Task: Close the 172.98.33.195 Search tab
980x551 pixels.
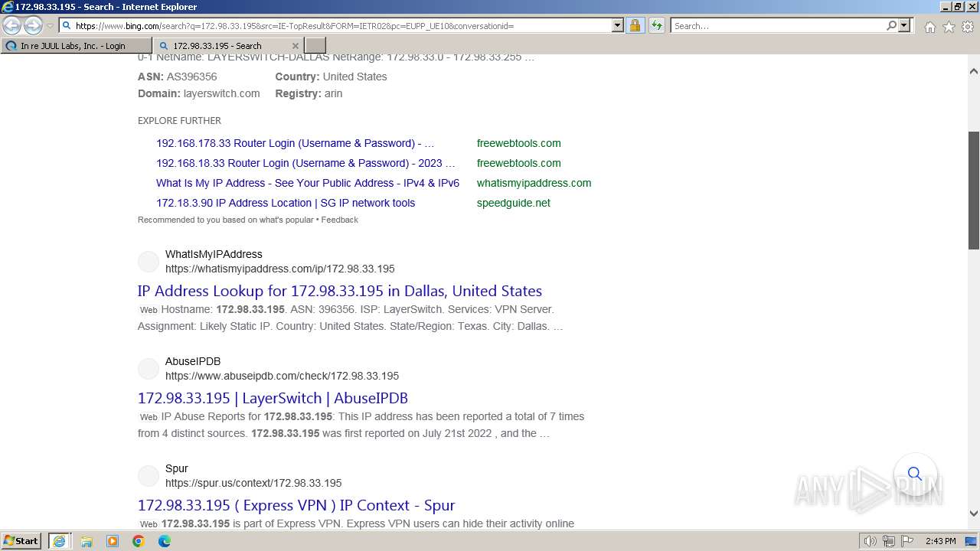Action: pyautogui.click(x=296, y=46)
